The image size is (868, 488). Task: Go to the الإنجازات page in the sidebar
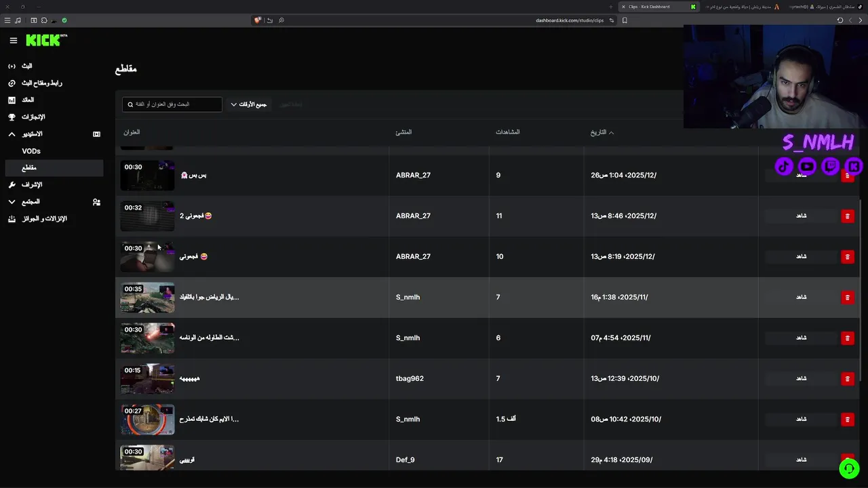pos(33,117)
